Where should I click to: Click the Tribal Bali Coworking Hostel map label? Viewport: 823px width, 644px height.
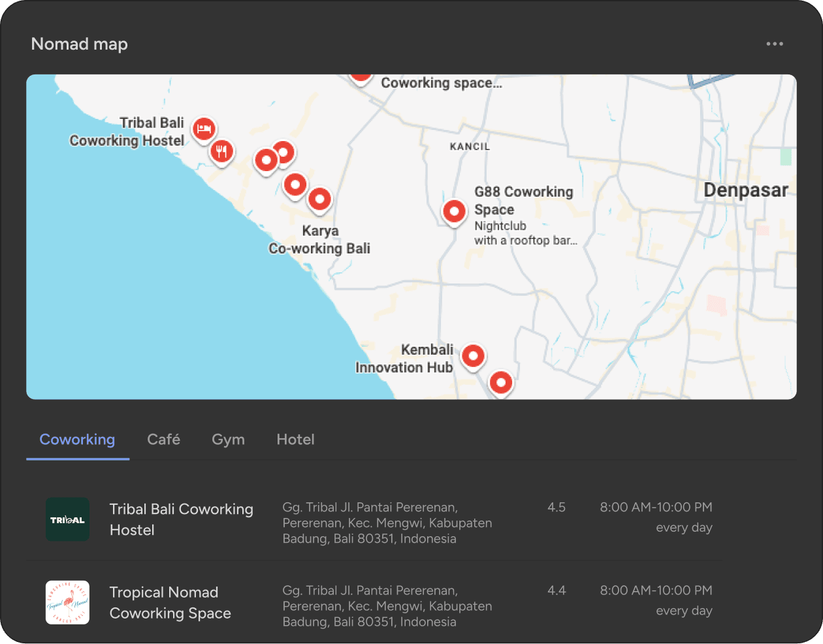[x=127, y=132]
